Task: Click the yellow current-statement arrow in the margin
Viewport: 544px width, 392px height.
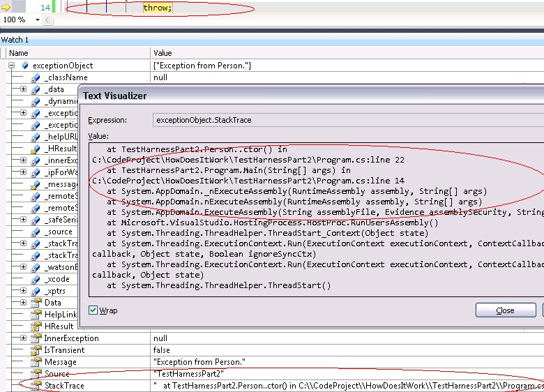Action: [6, 7]
